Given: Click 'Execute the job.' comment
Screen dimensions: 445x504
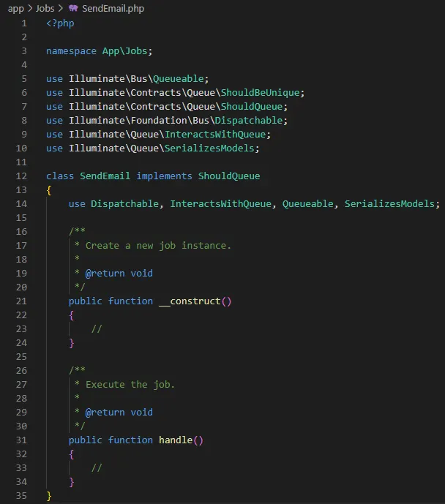Looking at the screenshot, I should 130,385.
